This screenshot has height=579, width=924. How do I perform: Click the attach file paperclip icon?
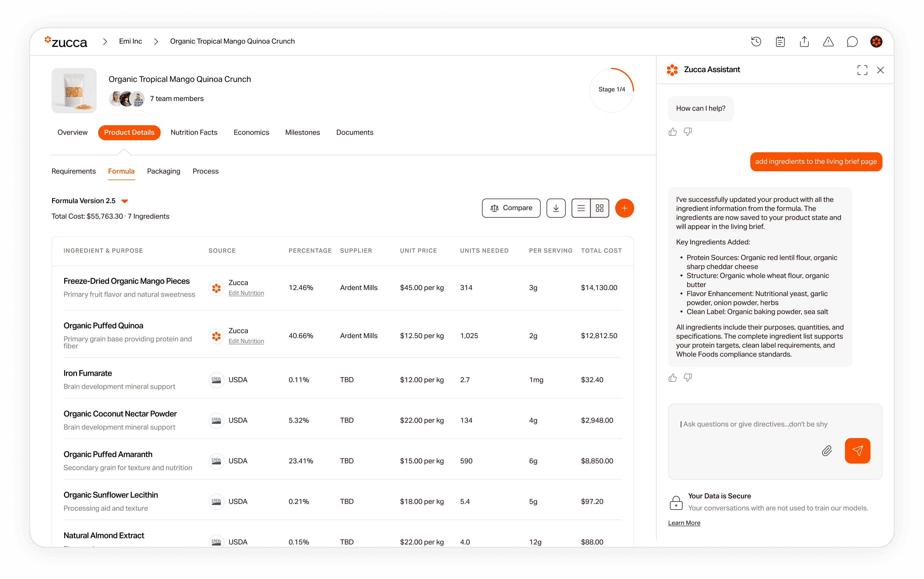click(827, 451)
